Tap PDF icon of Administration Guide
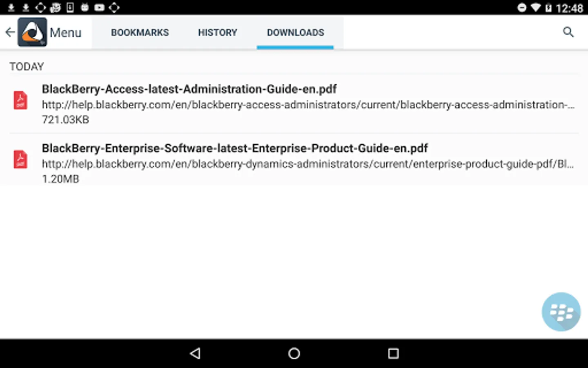Viewport: 588px width, 368px height. (20, 100)
